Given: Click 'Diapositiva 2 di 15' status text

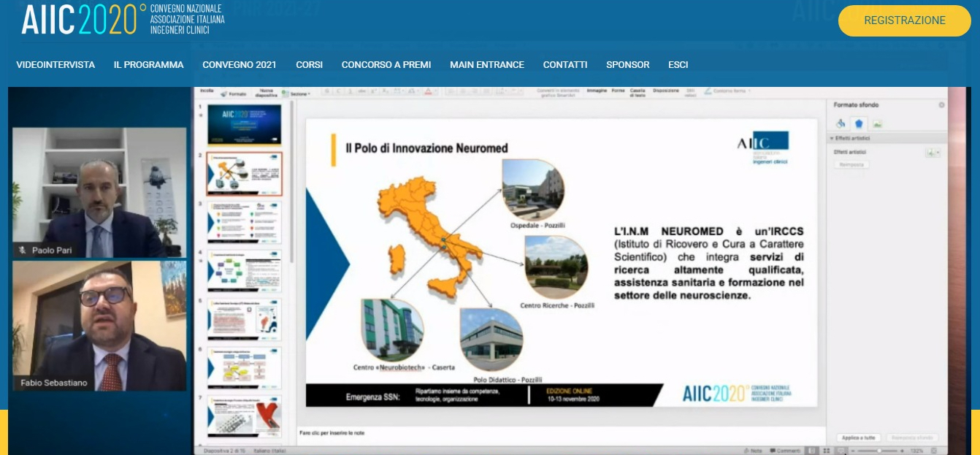Looking at the screenshot, I should coord(223,451).
